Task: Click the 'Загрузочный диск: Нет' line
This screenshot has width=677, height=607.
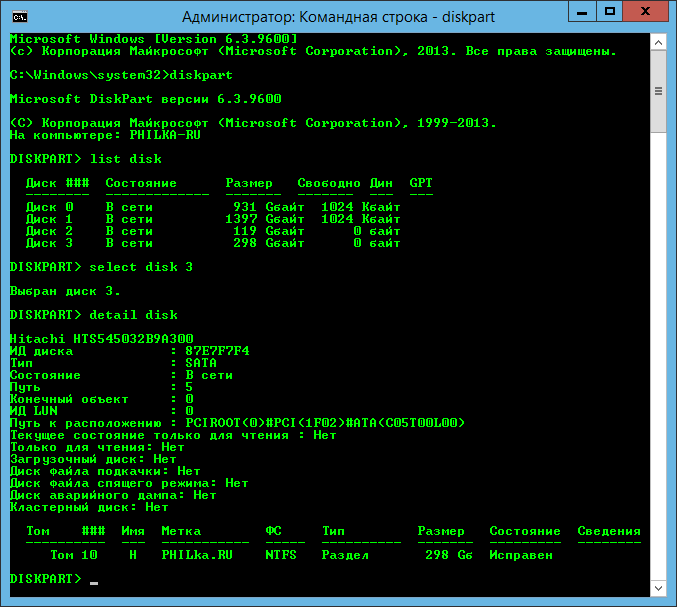Action: pos(93,459)
